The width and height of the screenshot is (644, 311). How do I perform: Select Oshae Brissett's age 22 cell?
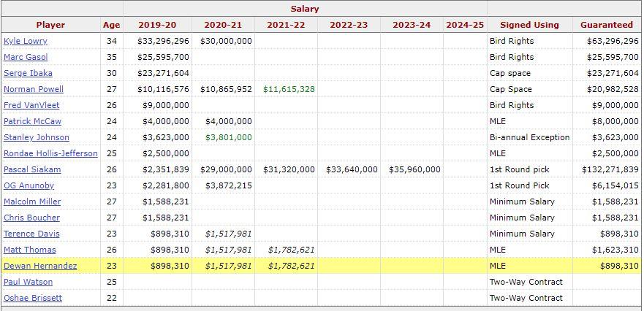coord(112,297)
